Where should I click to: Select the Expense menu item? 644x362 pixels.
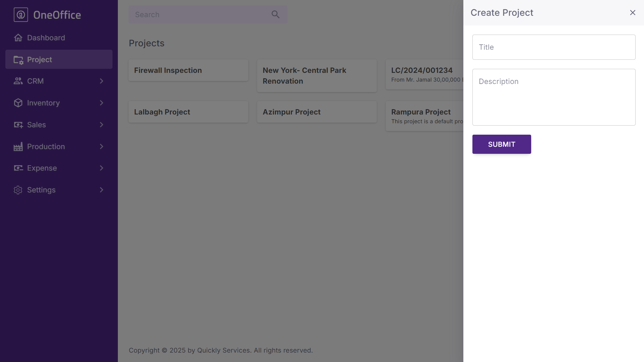pyautogui.click(x=42, y=168)
